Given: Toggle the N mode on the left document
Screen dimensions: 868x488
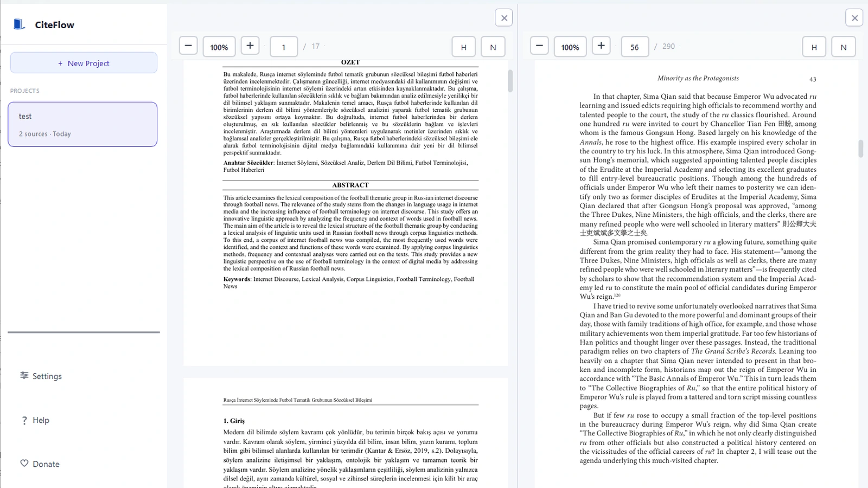Looking at the screenshot, I should [x=493, y=47].
